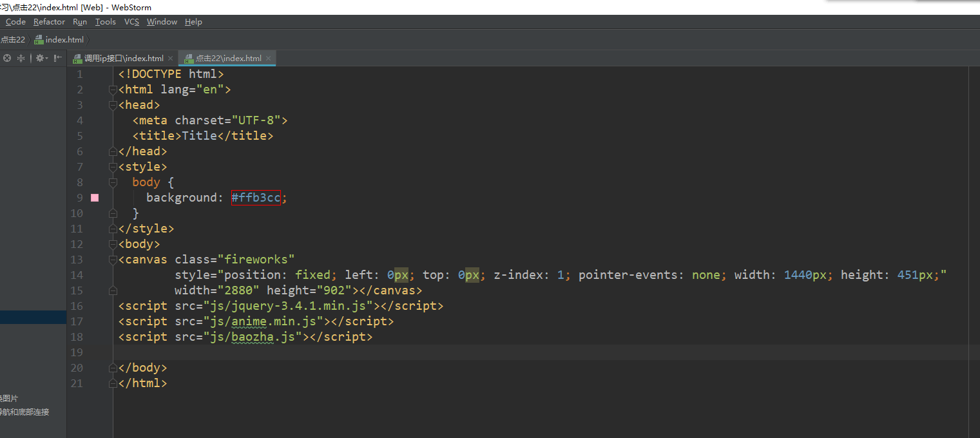Click the lang="en" attribute on line 2

pos(192,90)
